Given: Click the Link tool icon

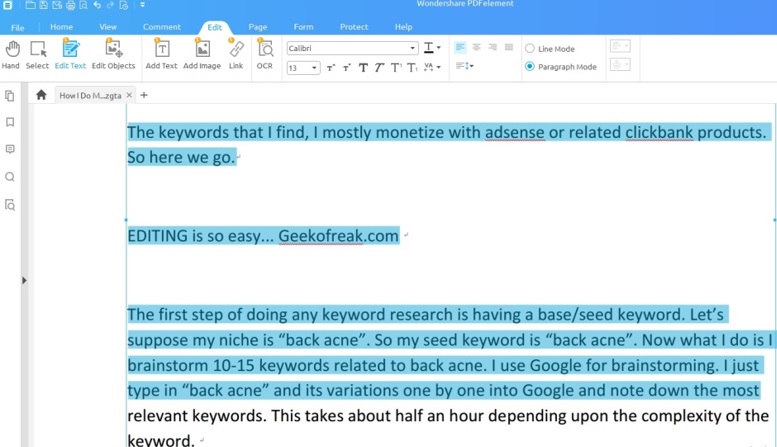Looking at the screenshot, I should (236, 54).
